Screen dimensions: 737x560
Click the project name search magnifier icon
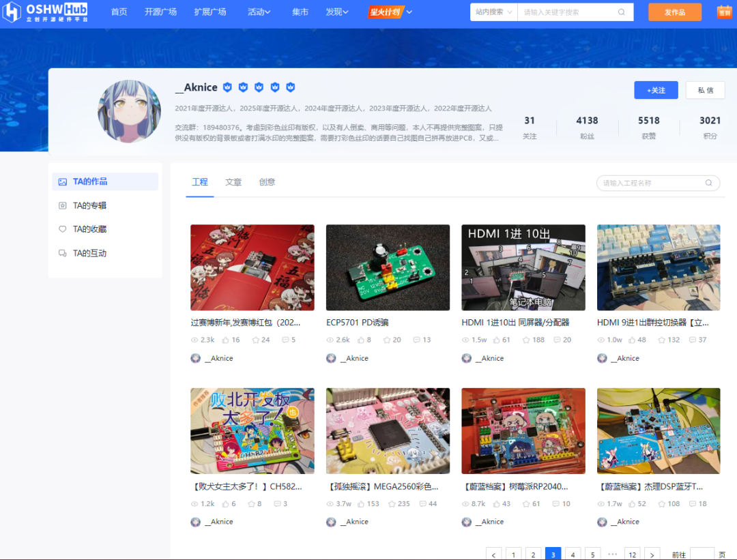tap(709, 183)
